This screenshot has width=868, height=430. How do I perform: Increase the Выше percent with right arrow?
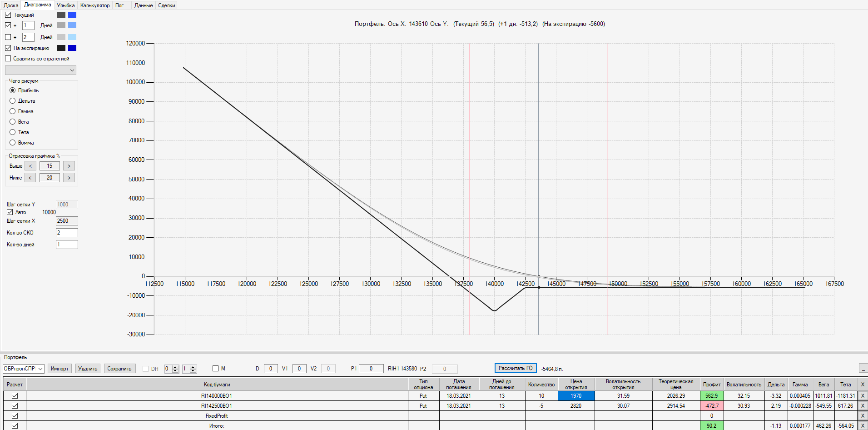(x=69, y=166)
